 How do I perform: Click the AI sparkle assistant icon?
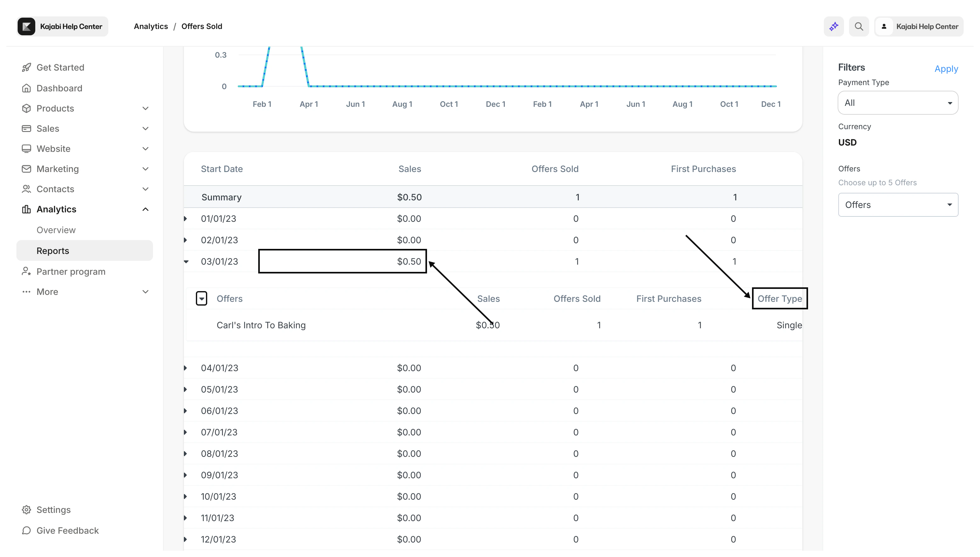(x=834, y=26)
